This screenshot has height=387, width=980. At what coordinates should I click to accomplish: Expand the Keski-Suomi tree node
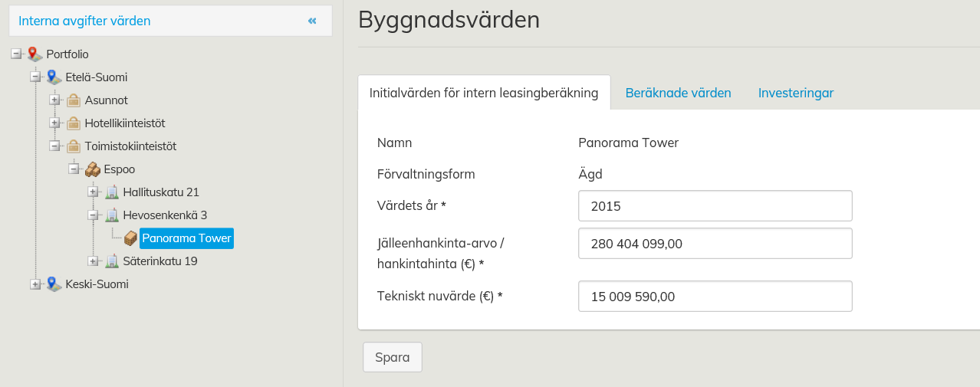point(35,284)
